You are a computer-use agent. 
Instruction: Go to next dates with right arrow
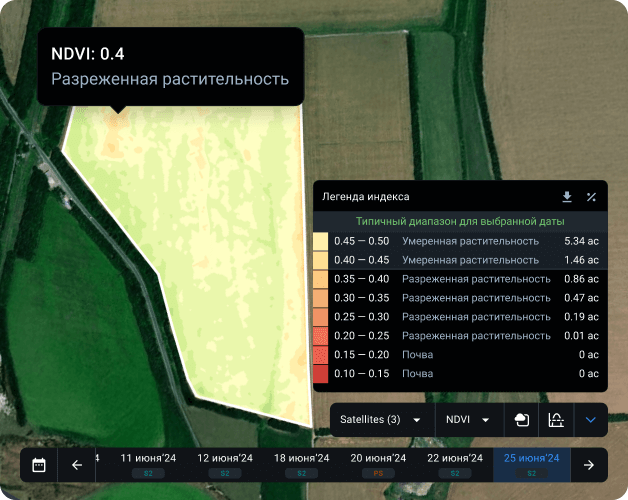(589, 465)
